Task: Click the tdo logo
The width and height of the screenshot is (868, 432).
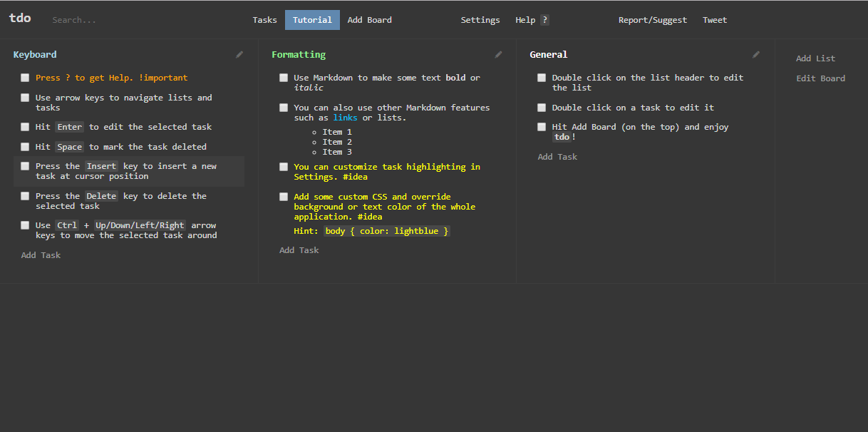Action: click(20, 18)
